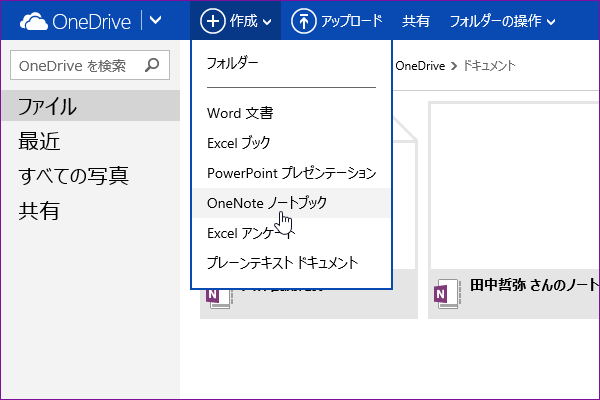600x400 pixels.
Task: Create a PowerPoint プレゼンテーション
Action: coord(291,173)
